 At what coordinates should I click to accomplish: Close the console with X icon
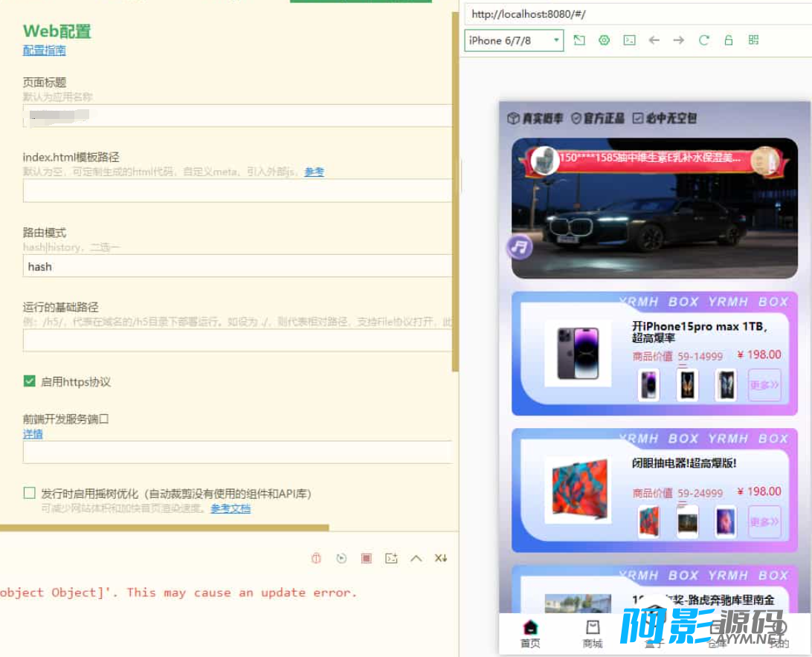click(x=441, y=558)
